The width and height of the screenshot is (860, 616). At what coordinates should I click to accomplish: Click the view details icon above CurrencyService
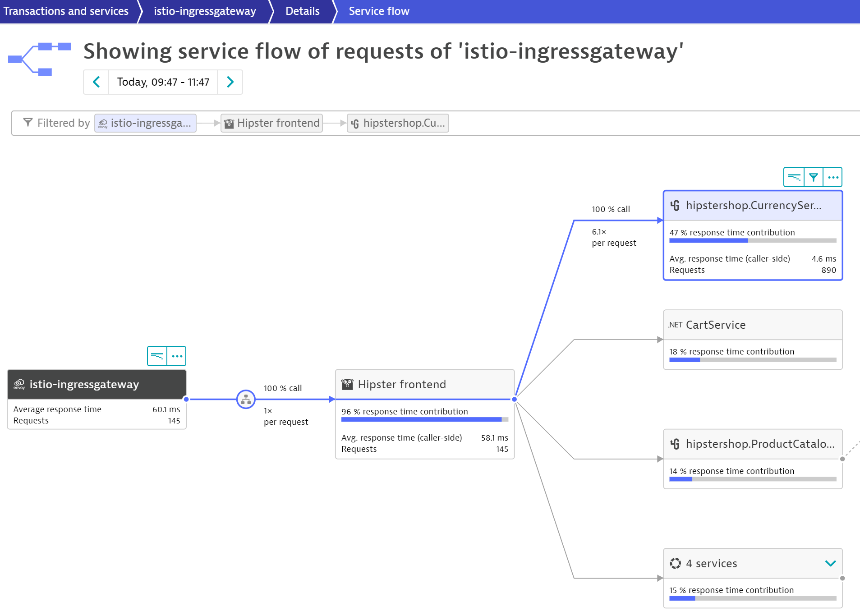point(794,177)
